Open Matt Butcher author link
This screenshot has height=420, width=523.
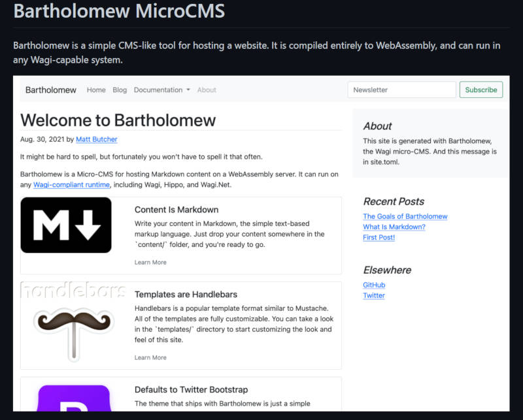click(97, 139)
